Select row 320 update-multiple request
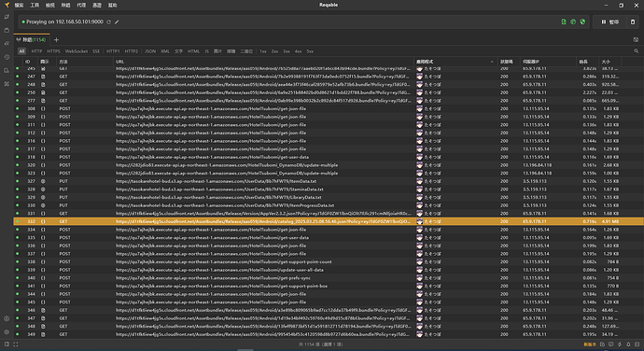 click(329, 165)
